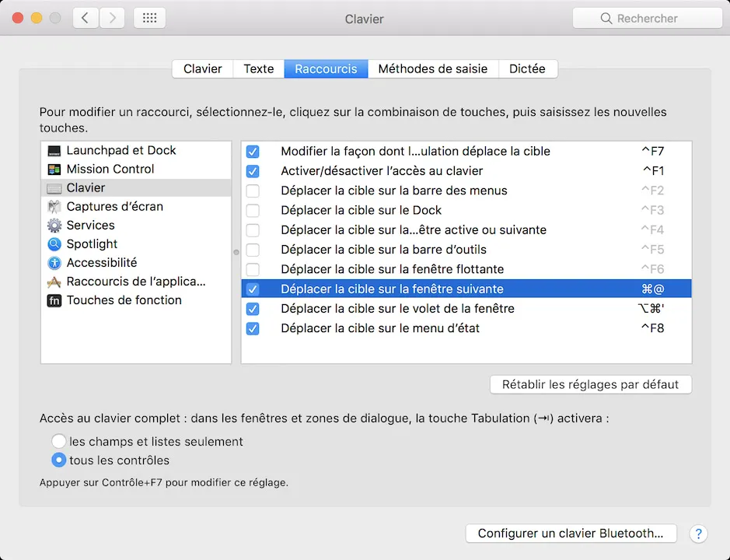The height and width of the screenshot is (560, 730).
Task: Click the Mission Control icon in sidebar
Action: [54, 169]
